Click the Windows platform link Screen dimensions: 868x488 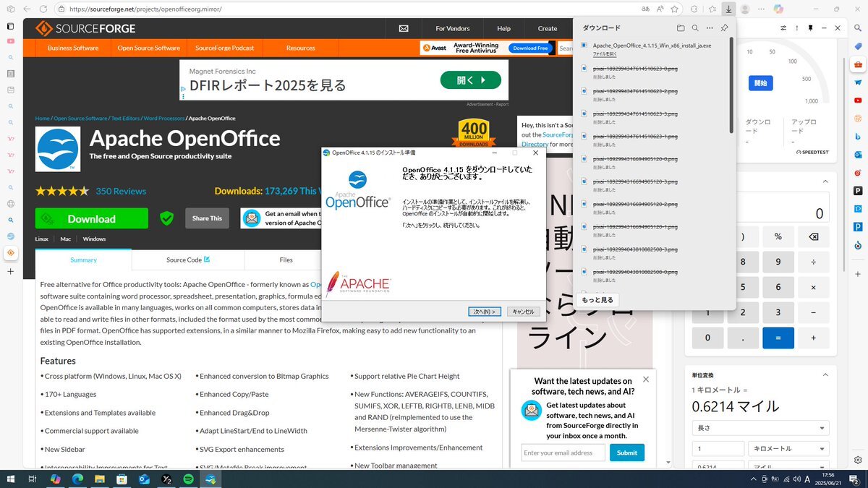pos(94,239)
